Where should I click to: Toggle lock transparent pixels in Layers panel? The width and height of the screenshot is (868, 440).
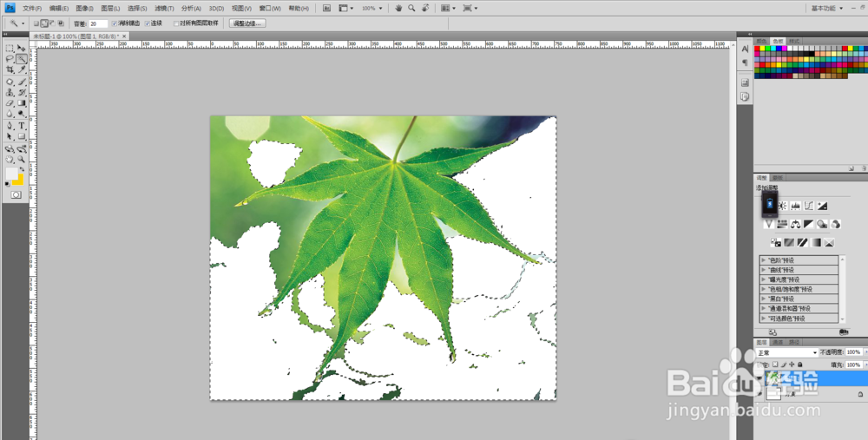point(775,364)
